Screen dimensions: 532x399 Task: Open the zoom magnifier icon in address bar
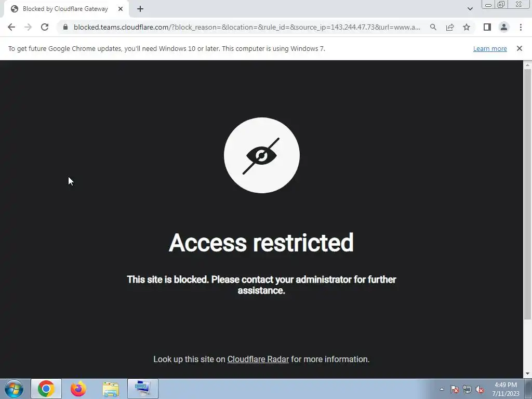(x=433, y=27)
